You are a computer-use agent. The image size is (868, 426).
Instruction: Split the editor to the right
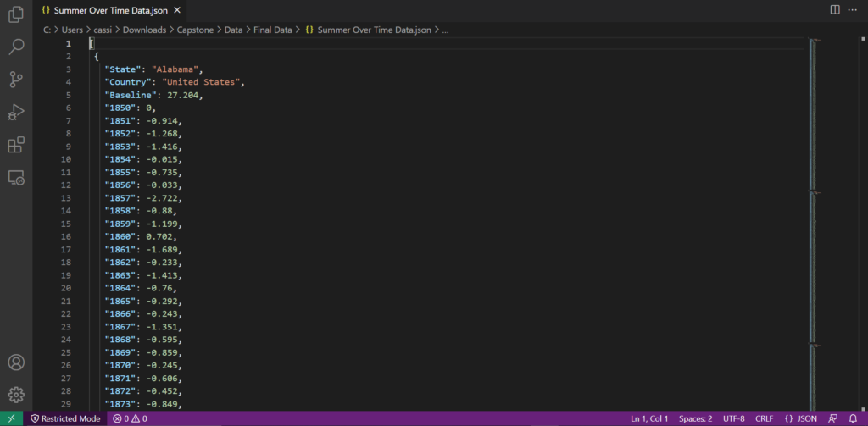tap(835, 9)
